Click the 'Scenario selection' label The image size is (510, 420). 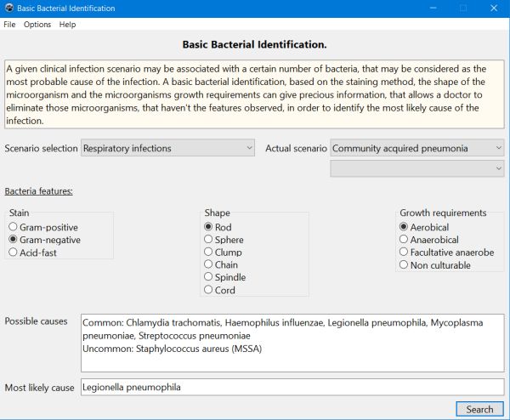[41, 148]
